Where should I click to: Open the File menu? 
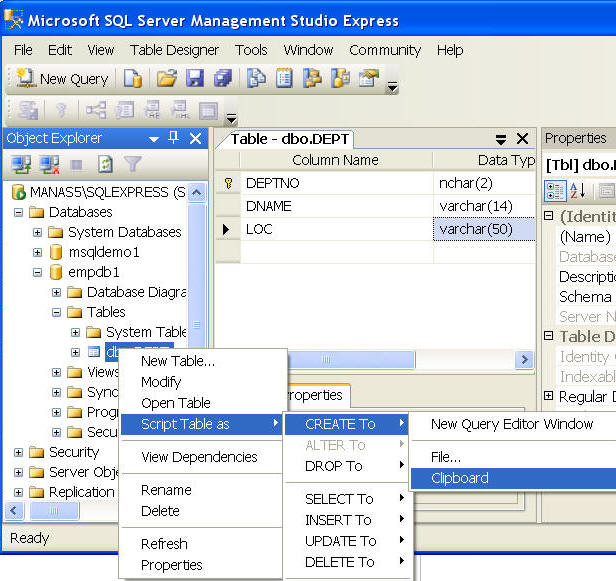click(x=23, y=50)
